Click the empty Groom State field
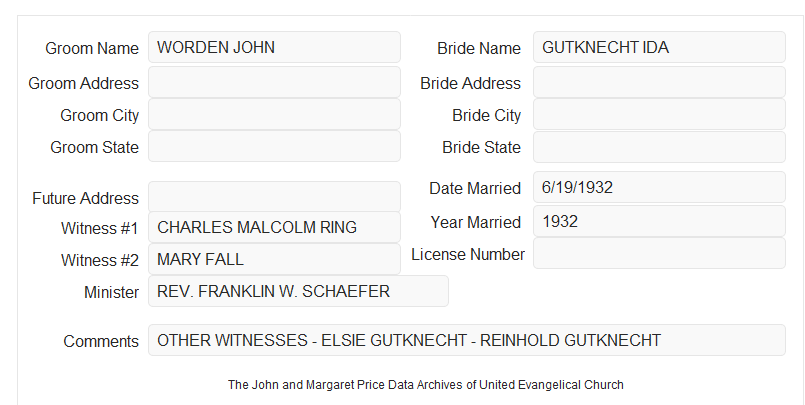The height and width of the screenshot is (405, 805). [x=274, y=146]
